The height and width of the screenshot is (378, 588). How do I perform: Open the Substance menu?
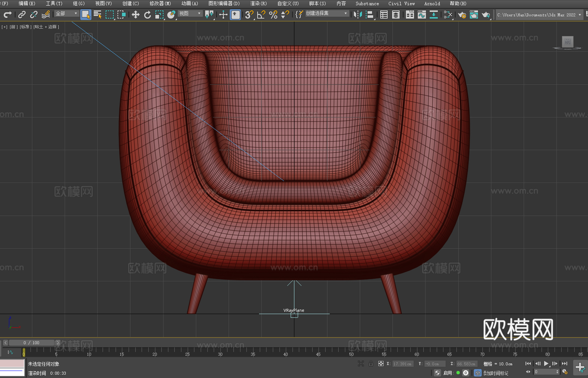pos(367,3)
